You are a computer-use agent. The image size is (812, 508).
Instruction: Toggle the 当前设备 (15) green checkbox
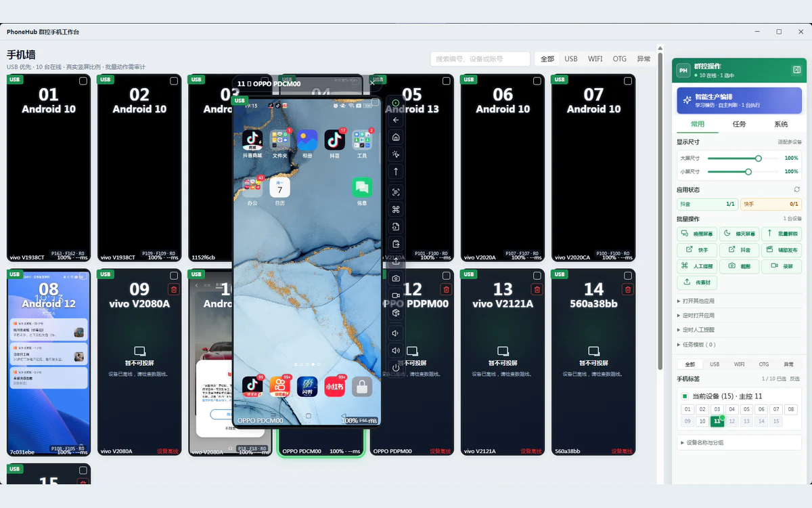pyautogui.click(x=685, y=396)
